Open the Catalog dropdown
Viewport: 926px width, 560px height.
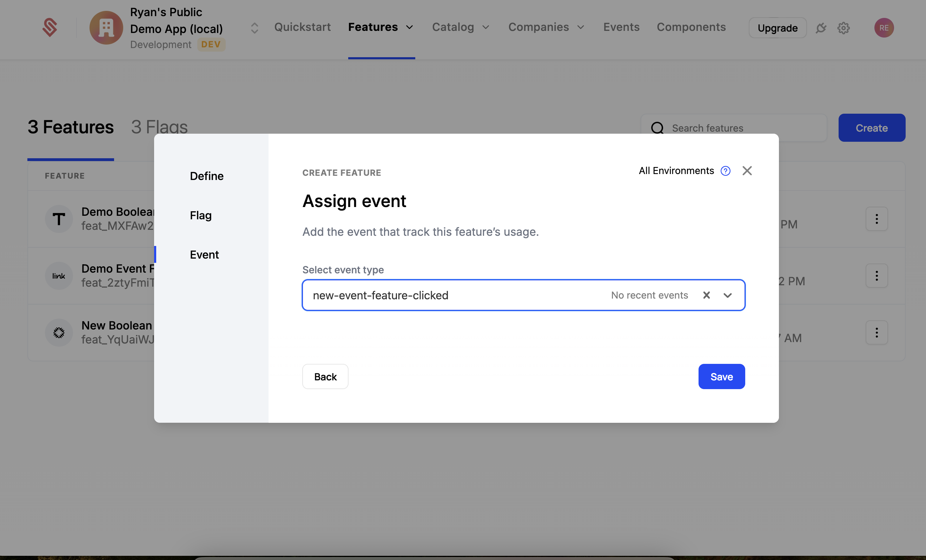[x=461, y=27]
